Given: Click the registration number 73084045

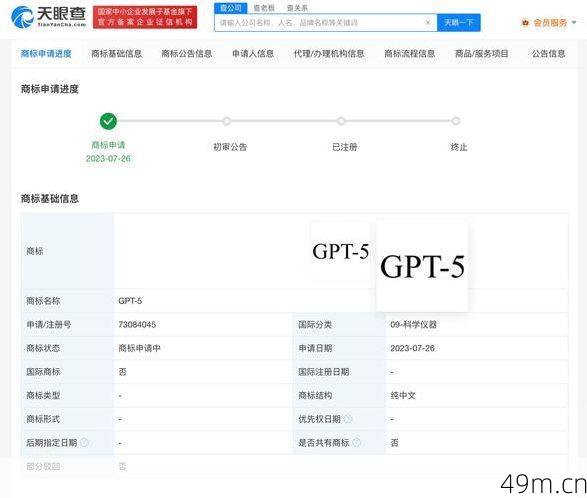Looking at the screenshot, I should click(x=137, y=325).
